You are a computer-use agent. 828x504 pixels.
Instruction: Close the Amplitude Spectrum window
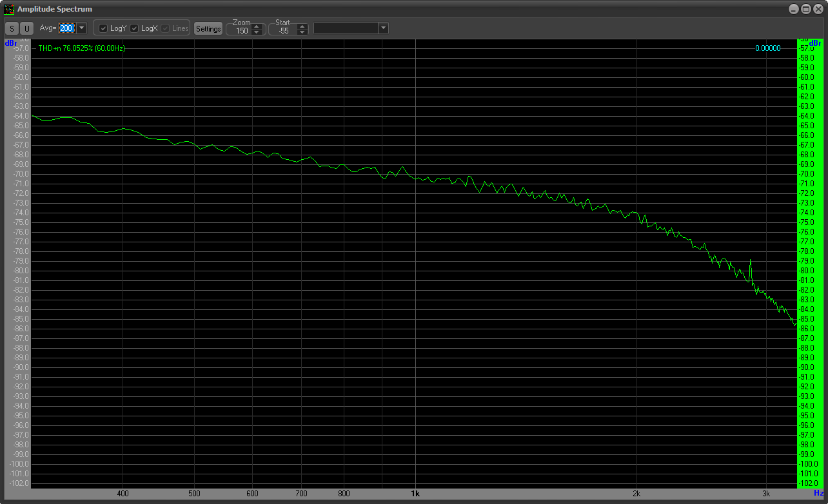coord(818,9)
